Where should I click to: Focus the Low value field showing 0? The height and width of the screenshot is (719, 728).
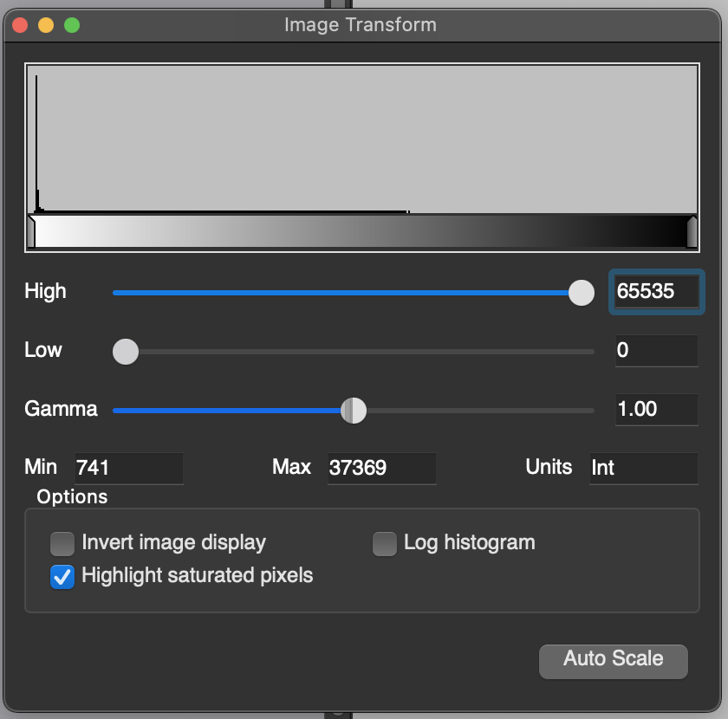coord(657,351)
